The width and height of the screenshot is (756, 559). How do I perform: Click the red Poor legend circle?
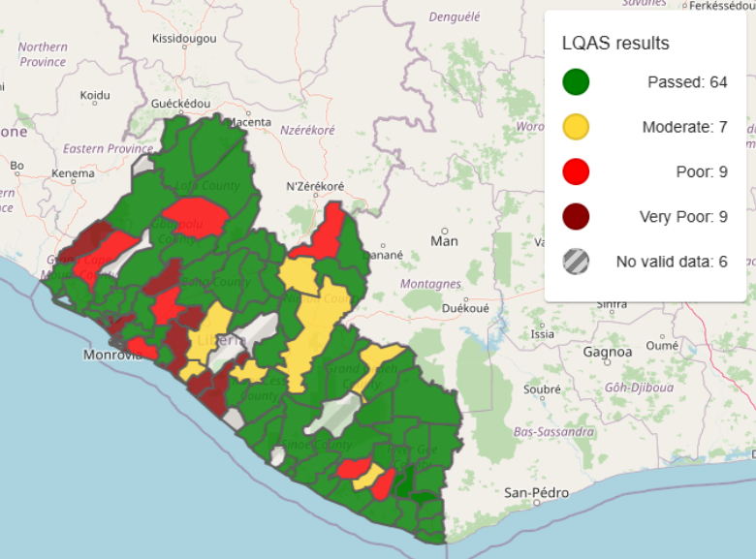576,171
